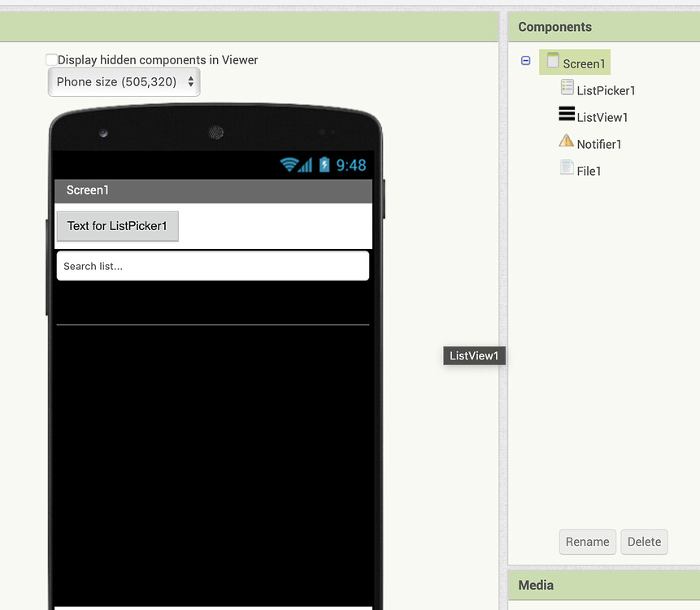Open the Media panel
Screen dimensions: 700x610
coord(537,585)
